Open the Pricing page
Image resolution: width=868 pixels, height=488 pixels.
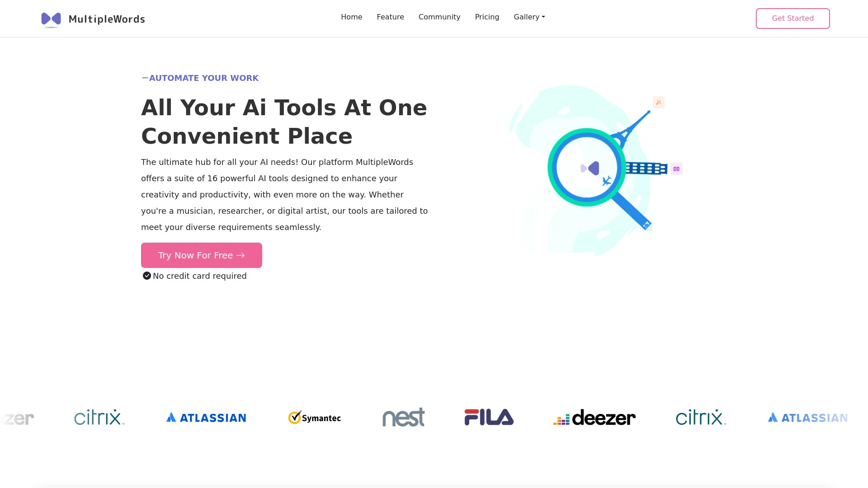487,17
